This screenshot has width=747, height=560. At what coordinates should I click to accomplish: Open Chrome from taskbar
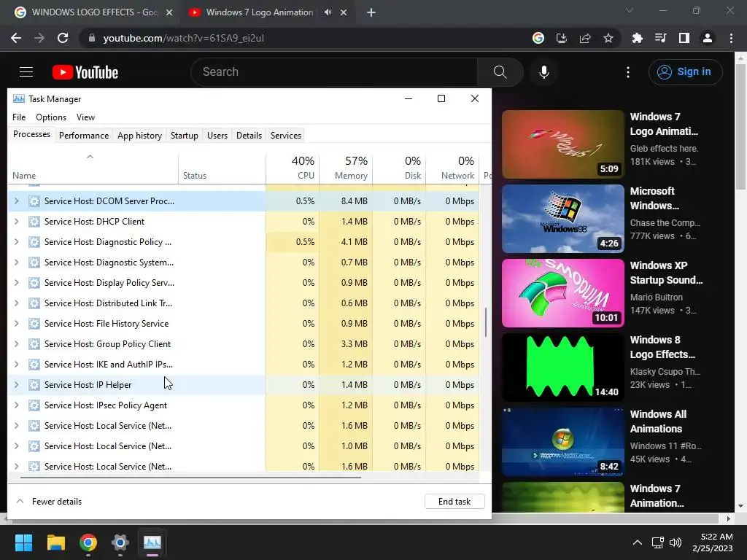pyautogui.click(x=88, y=542)
